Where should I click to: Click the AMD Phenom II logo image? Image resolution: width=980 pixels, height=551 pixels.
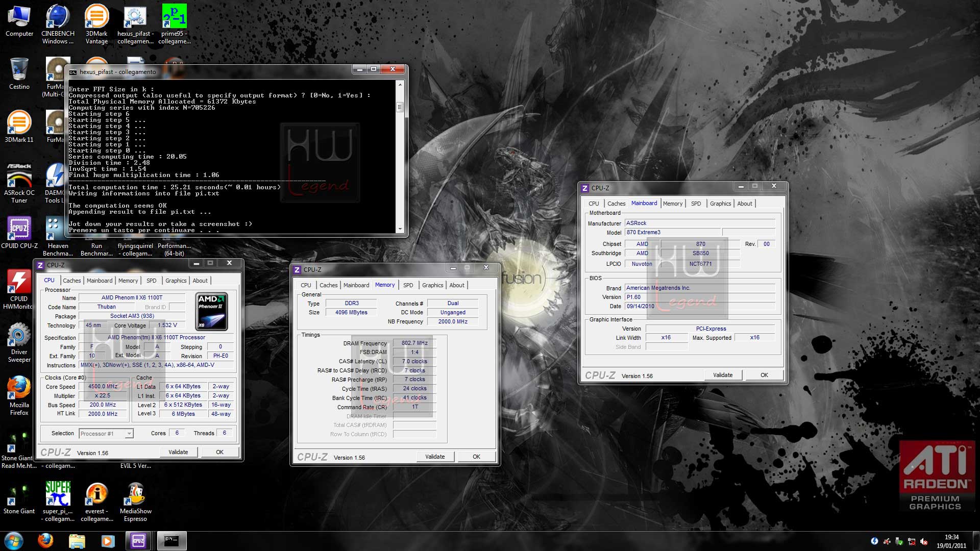pyautogui.click(x=211, y=311)
